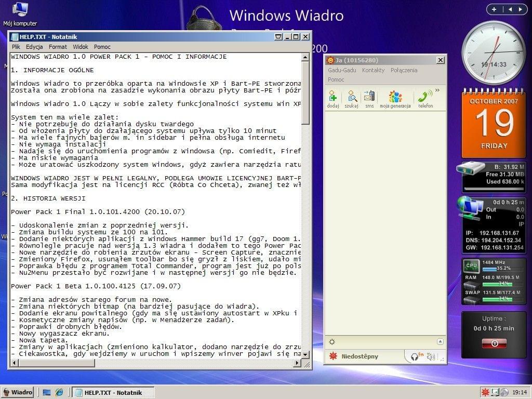Click the CPU chip icon in sidebar
The image size is (532, 399).
point(471,266)
